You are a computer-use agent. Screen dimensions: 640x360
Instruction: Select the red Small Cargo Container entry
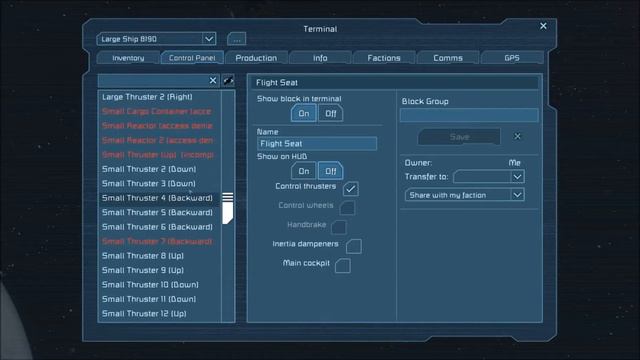pos(160,111)
